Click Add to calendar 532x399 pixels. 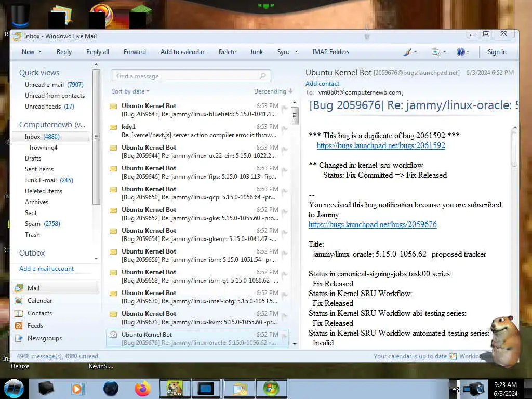point(182,52)
